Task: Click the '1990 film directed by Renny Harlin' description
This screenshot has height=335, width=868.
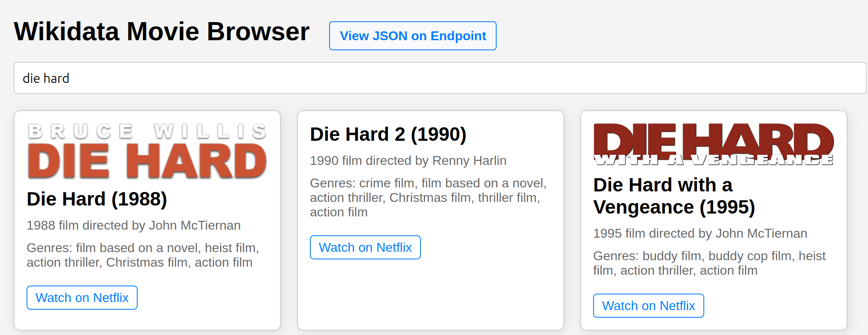Action: tap(408, 160)
